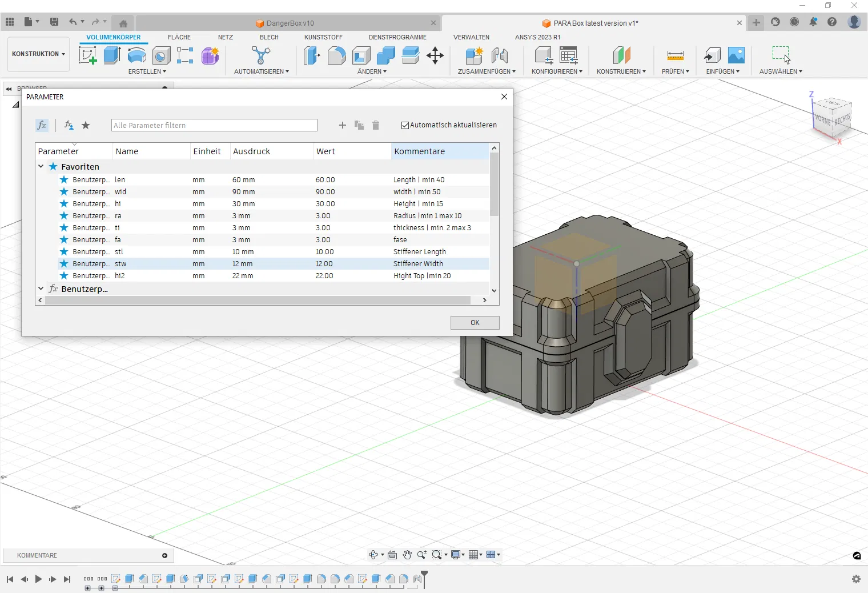Click the Home icon for the data panel

click(x=123, y=23)
